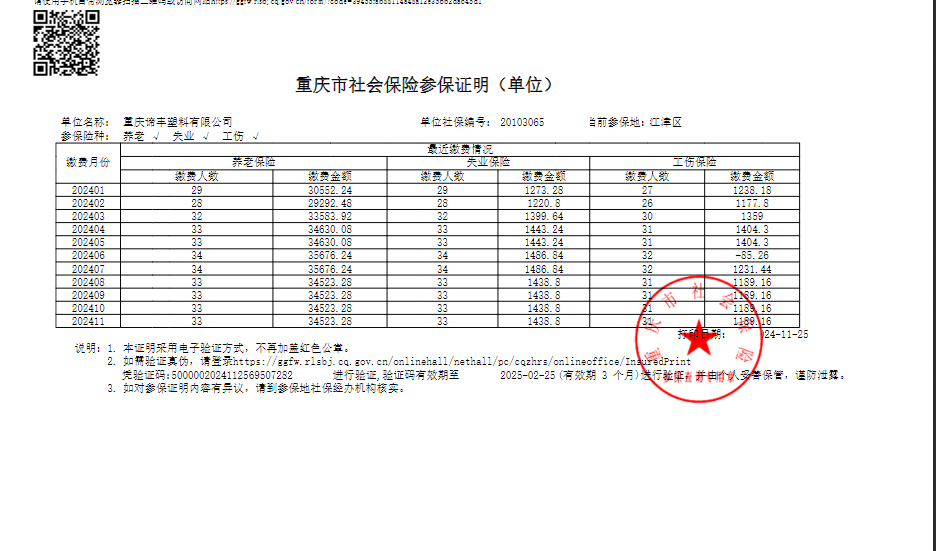This screenshot has width=936, height=551.
Task: Click the QR code image at top left
Action: tap(66, 43)
